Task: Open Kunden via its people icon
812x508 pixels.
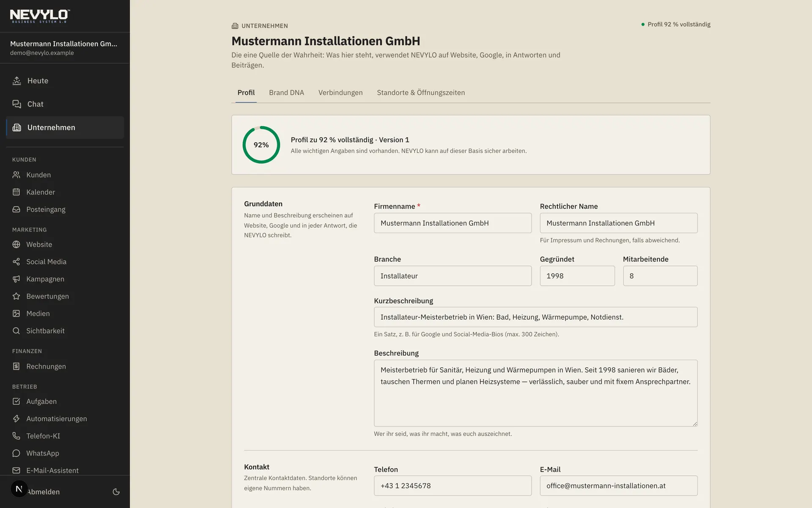Action: [16, 175]
